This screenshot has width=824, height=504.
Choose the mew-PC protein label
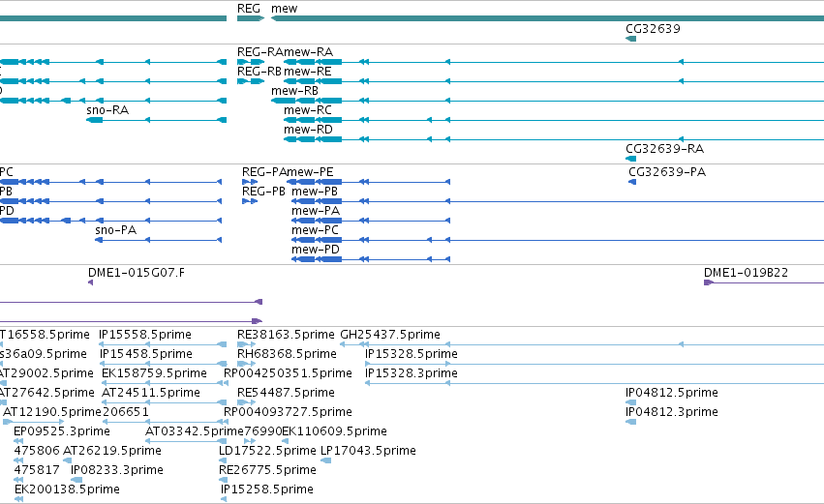316,230
